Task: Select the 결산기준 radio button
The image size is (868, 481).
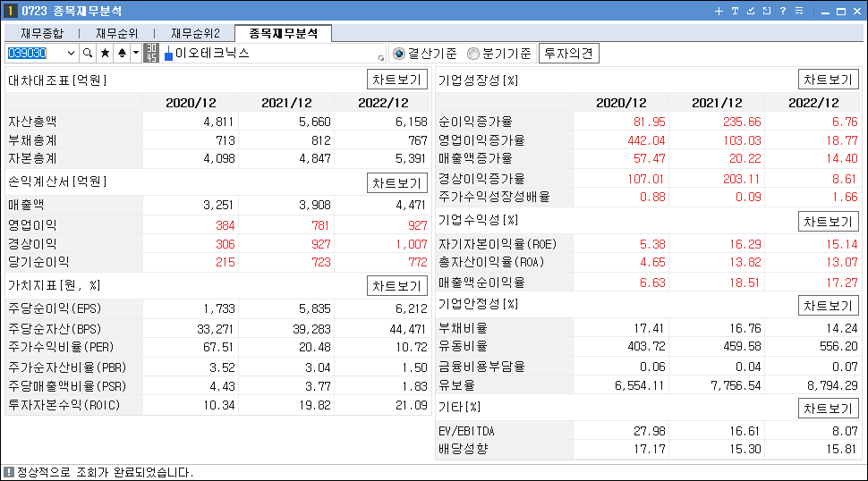Action: coord(398,54)
